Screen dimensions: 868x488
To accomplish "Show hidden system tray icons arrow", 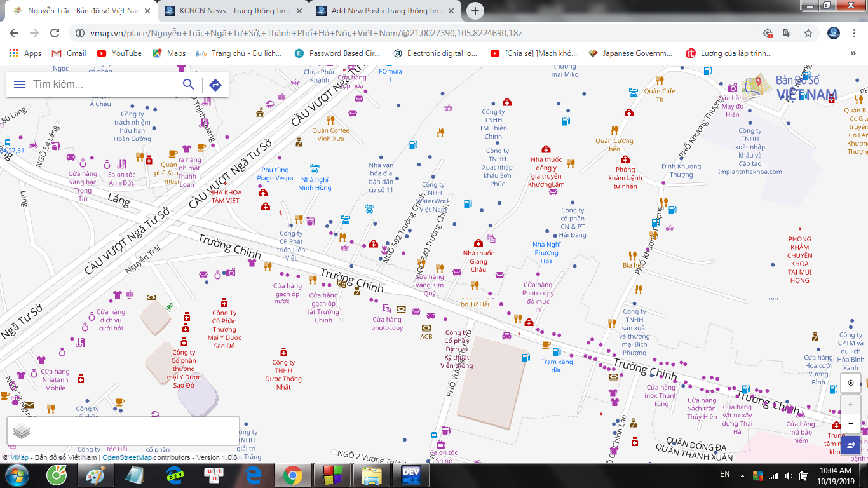I will (741, 475).
